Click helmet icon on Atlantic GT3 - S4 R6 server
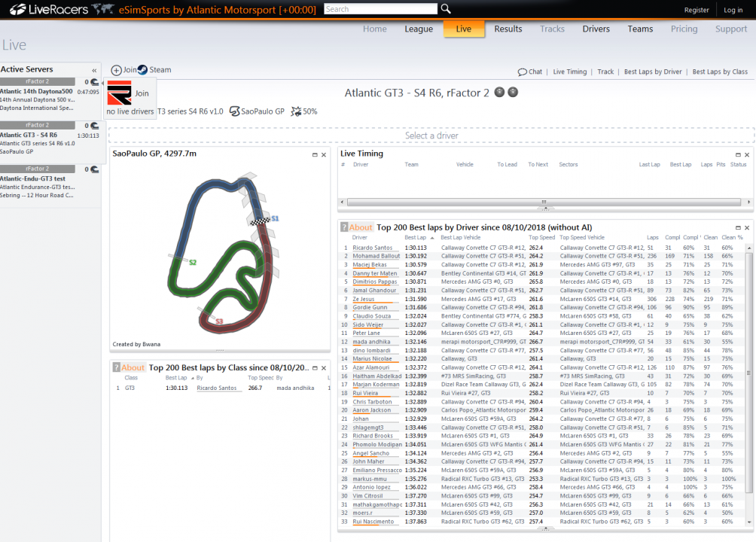 click(x=95, y=126)
